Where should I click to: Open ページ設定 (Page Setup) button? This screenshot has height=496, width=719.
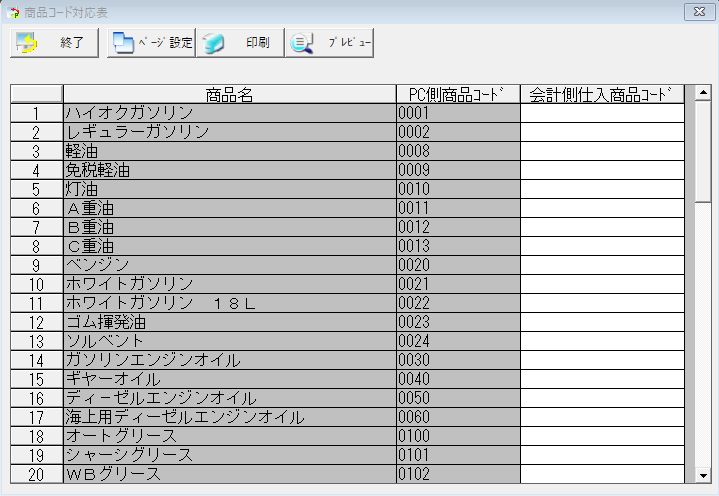[x=151, y=43]
